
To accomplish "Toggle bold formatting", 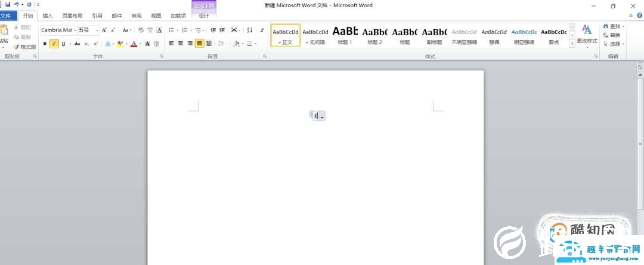I will [45, 44].
